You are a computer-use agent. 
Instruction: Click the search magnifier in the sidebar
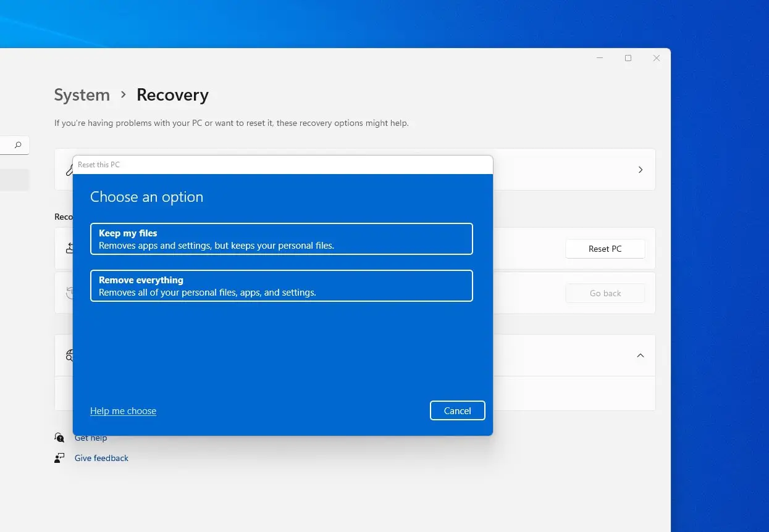pos(17,144)
